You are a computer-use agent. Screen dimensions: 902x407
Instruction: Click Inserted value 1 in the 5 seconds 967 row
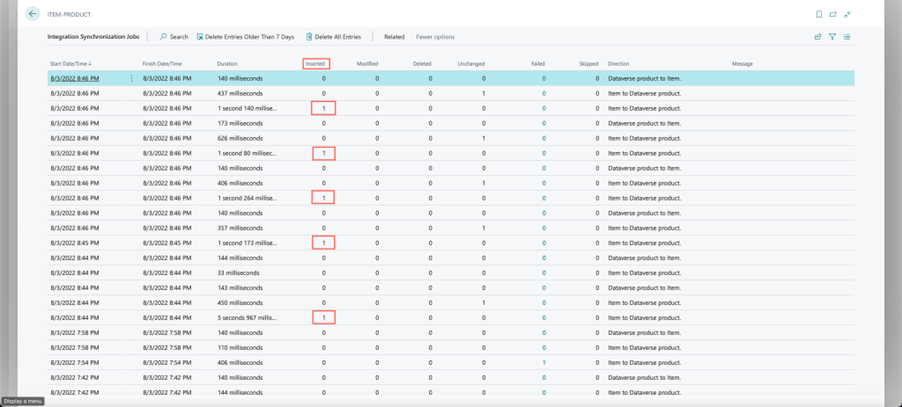point(324,317)
